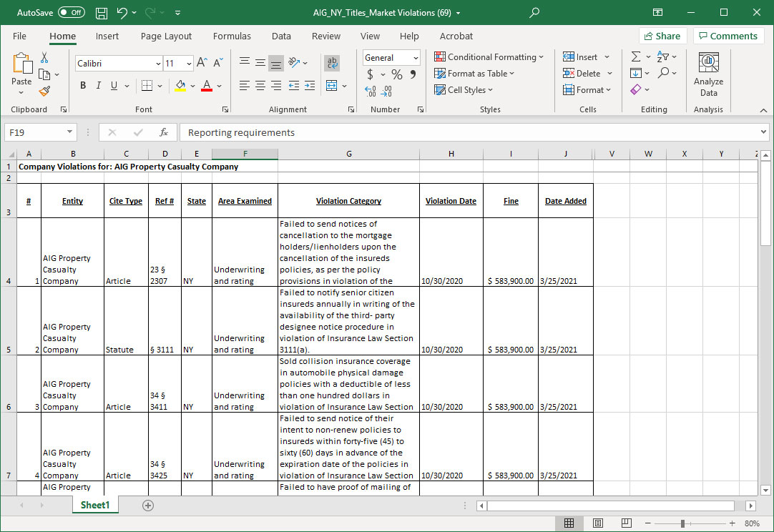The image size is (774, 532).
Task: Toggle AutoSave switch
Action: 72,13
